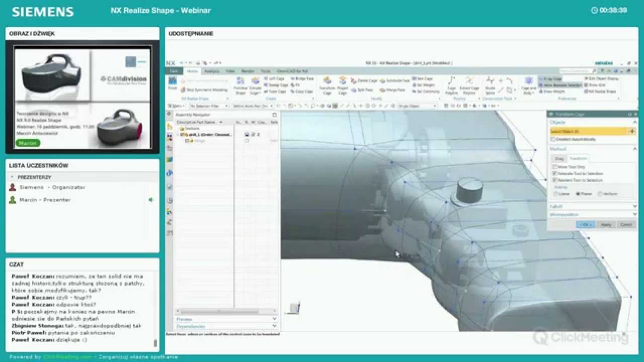Select the Delete Cage tool
Viewport: 644px width, 362px height.
(x=364, y=80)
